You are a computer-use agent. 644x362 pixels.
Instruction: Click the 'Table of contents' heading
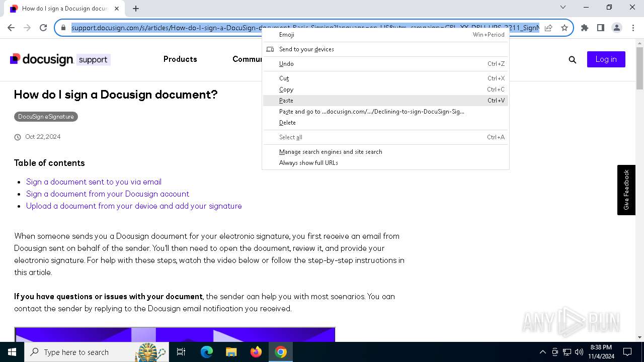pyautogui.click(x=49, y=163)
